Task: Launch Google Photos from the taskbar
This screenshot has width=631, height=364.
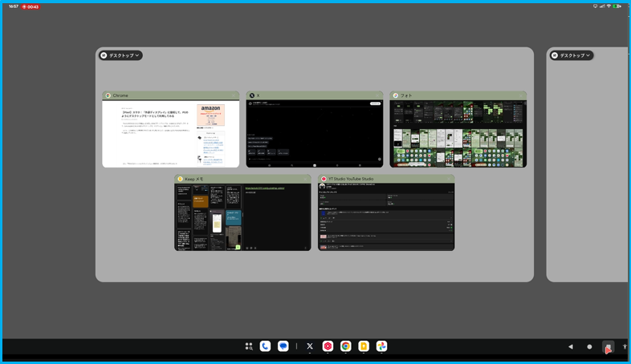Action: (x=382, y=346)
